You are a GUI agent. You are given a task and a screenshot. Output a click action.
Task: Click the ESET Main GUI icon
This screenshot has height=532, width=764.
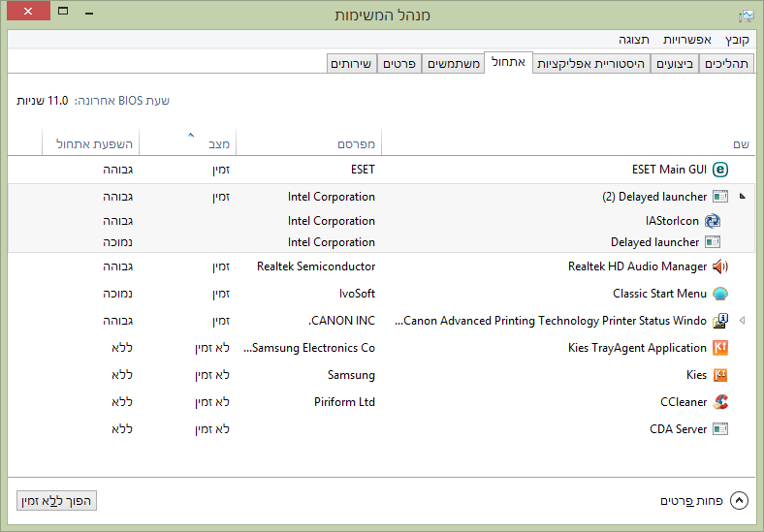(x=720, y=170)
